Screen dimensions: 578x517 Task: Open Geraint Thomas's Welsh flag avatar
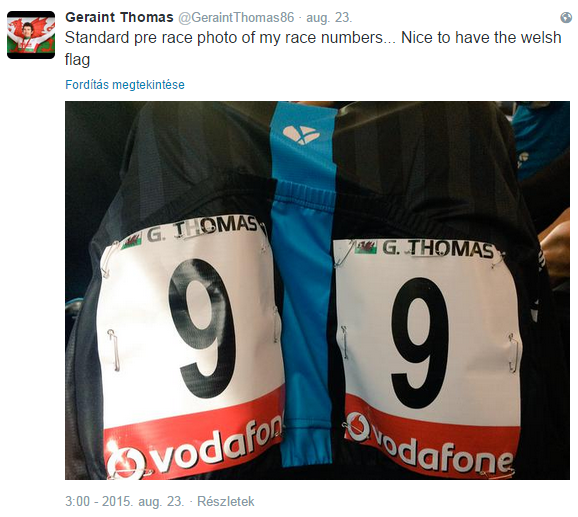[31, 35]
